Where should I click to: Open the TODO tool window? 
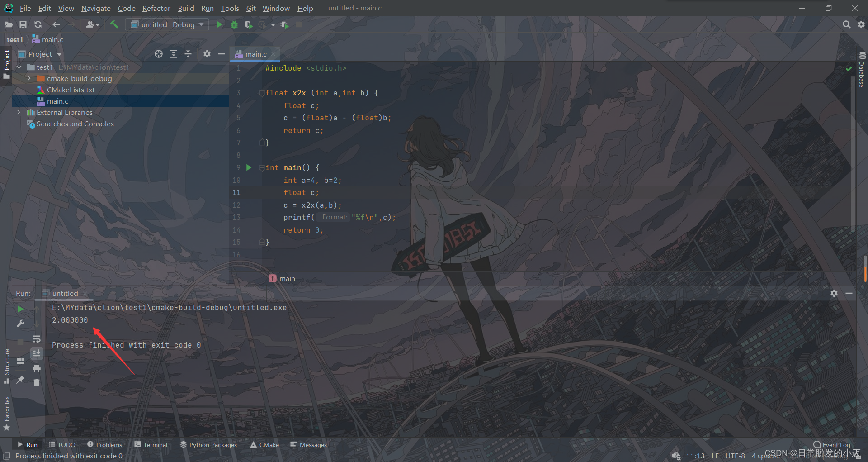(x=62, y=445)
